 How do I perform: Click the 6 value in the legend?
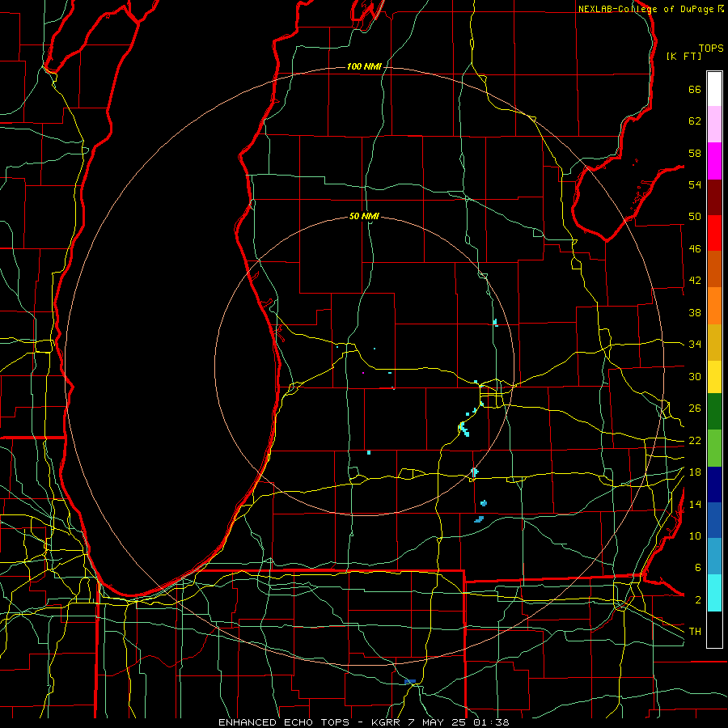[x=697, y=568]
